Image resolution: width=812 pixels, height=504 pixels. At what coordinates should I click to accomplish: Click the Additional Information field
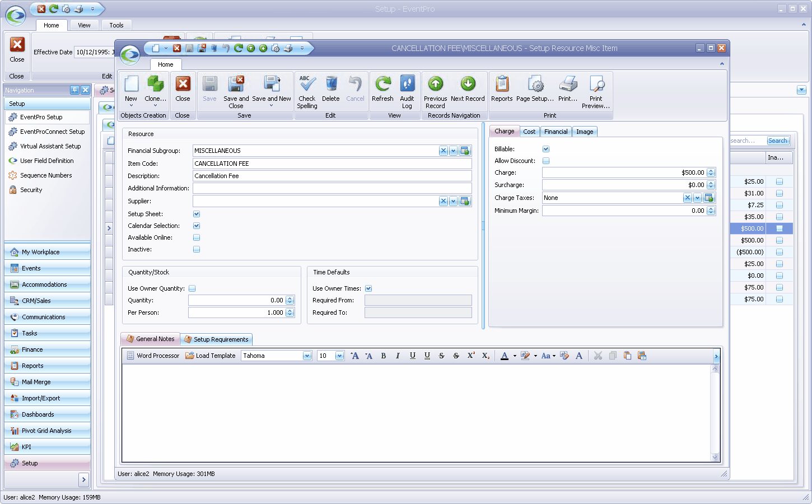coord(332,188)
